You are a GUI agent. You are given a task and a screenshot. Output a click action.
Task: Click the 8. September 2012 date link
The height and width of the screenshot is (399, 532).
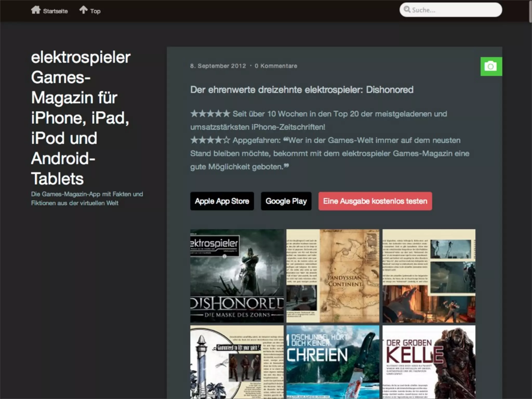218,66
